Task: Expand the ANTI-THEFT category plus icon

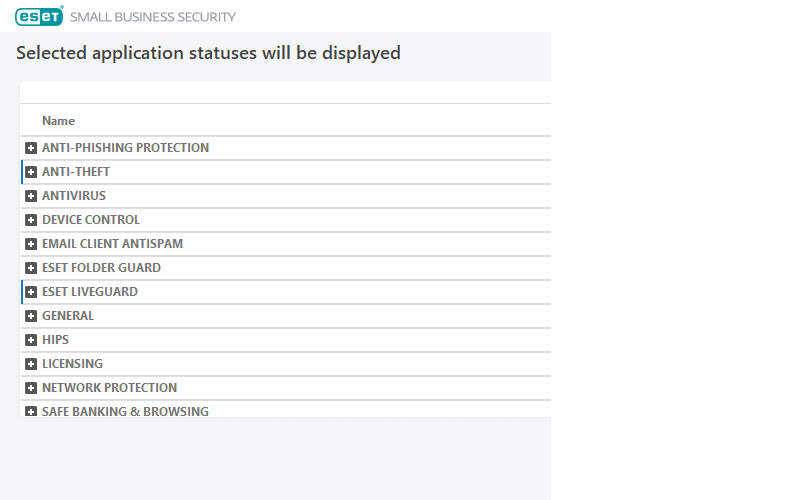Action: (31, 172)
